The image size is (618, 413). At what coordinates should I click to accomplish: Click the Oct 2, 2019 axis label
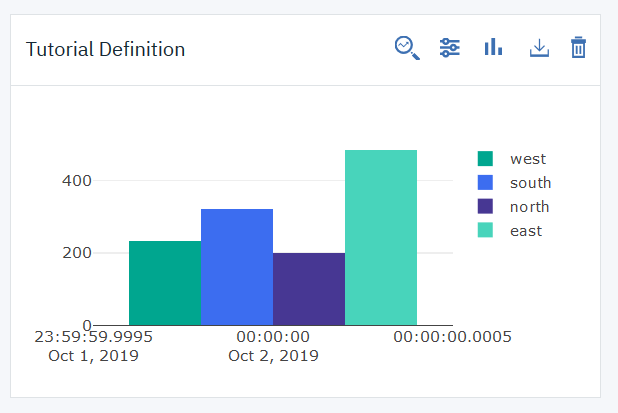point(273,355)
